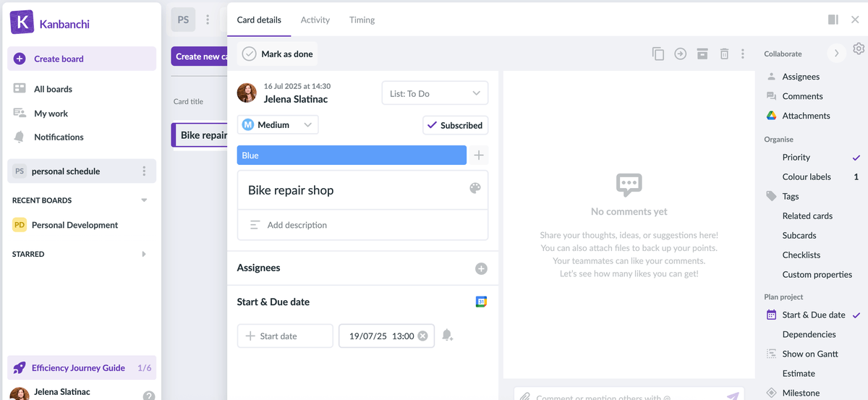Toggle Mark as done checkbox
Image resolution: width=868 pixels, height=400 pixels.
click(x=250, y=54)
